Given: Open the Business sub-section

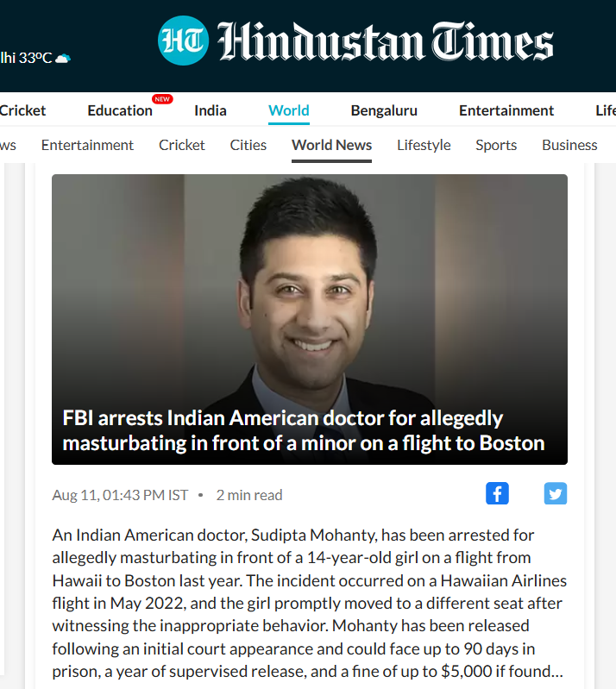Looking at the screenshot, I should click(569, 145).
